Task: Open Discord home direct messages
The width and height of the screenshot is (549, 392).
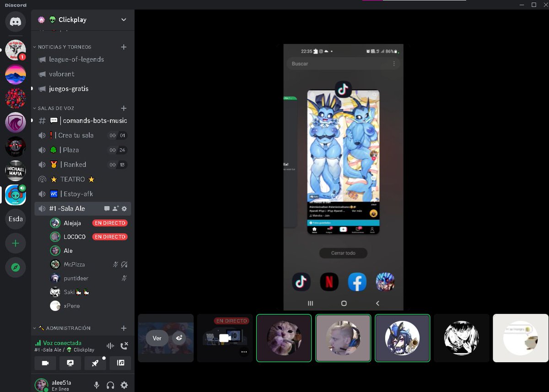Action: tap(16, 22)
